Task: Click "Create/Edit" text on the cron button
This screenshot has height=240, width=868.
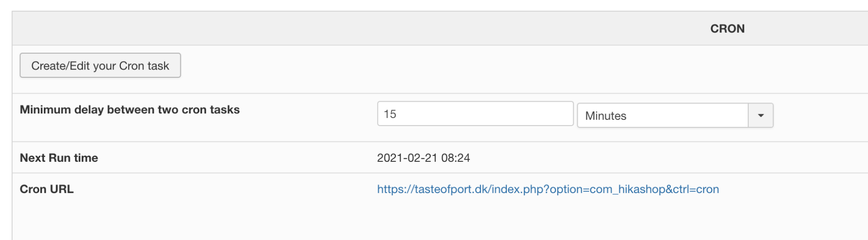Action: point(61,66)
